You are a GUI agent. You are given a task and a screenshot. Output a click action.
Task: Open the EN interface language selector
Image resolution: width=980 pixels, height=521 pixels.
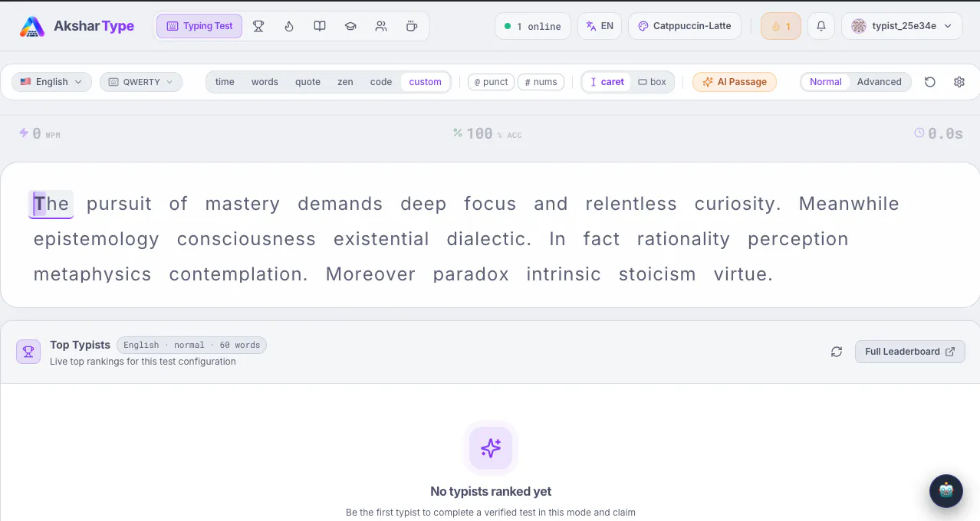point(600,26)
